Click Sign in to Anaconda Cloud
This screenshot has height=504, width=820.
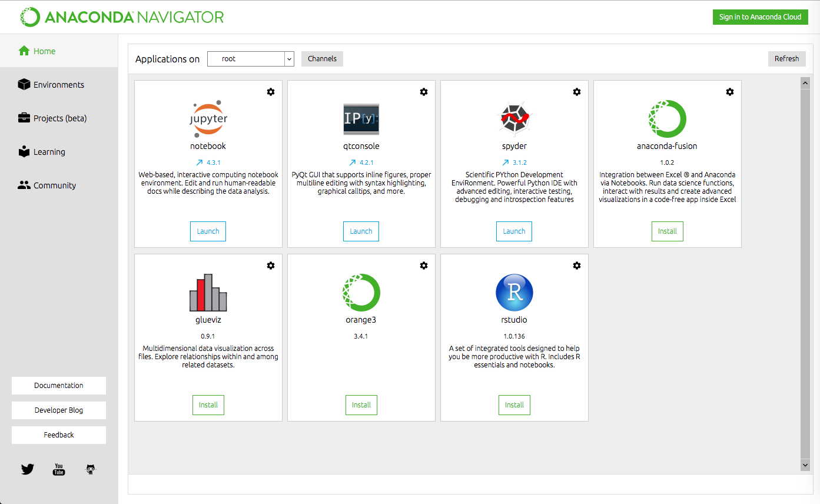[760, 16]
